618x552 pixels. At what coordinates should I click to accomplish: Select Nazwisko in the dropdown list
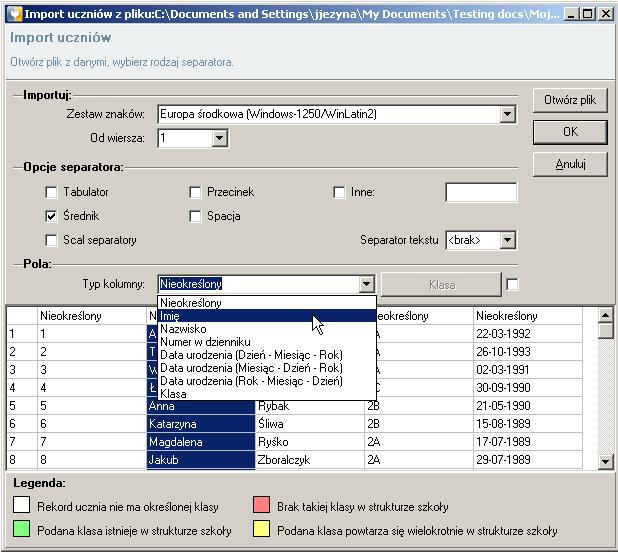[267, 329]
